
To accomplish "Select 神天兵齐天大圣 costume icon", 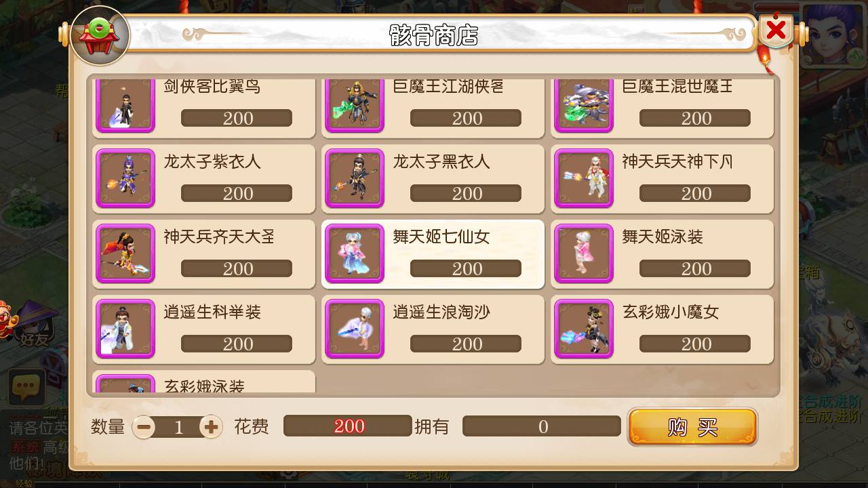I will (x=125, y=253).
